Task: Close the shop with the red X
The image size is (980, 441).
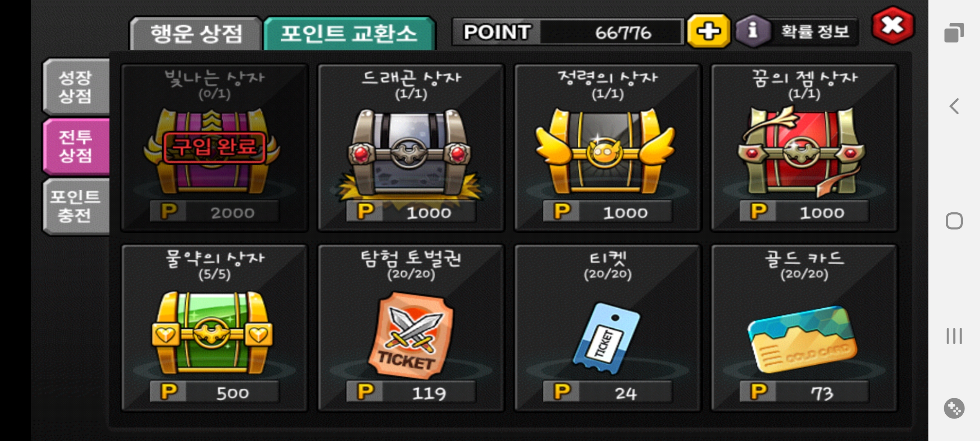Action: [x=893, y=26]
